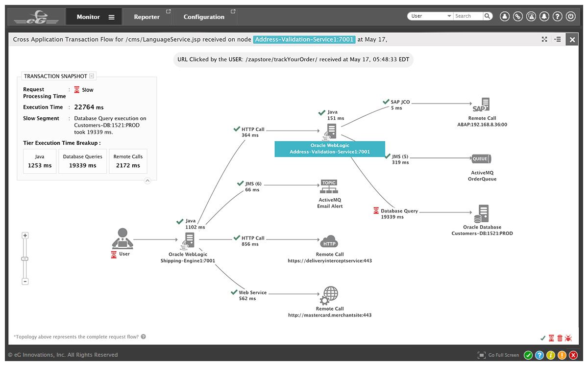Click the blue question status circle in footer
The image size is (588, 366).
click(x=539, y=355)
